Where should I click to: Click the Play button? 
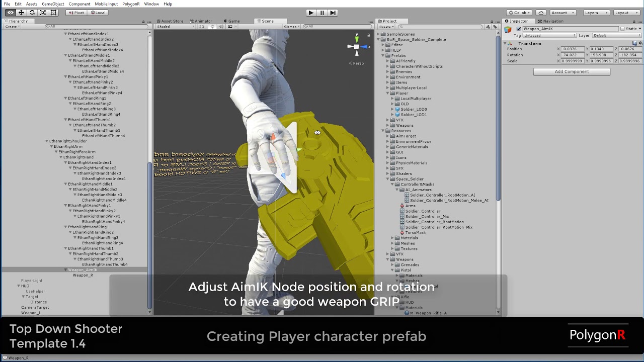(311, 13)
